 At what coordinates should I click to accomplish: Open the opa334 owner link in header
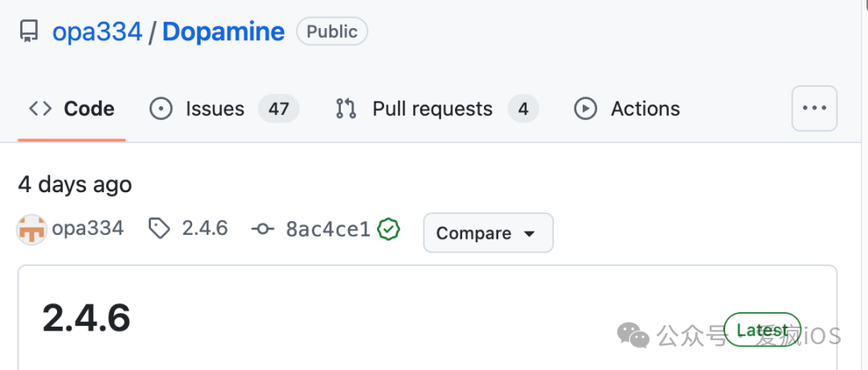pos(97,32)
